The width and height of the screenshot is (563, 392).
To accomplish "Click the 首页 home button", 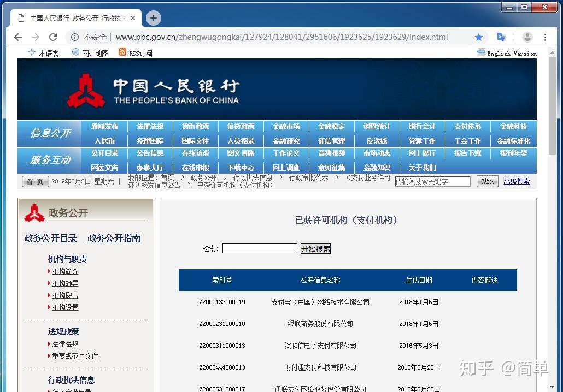I will pos(35,181).
